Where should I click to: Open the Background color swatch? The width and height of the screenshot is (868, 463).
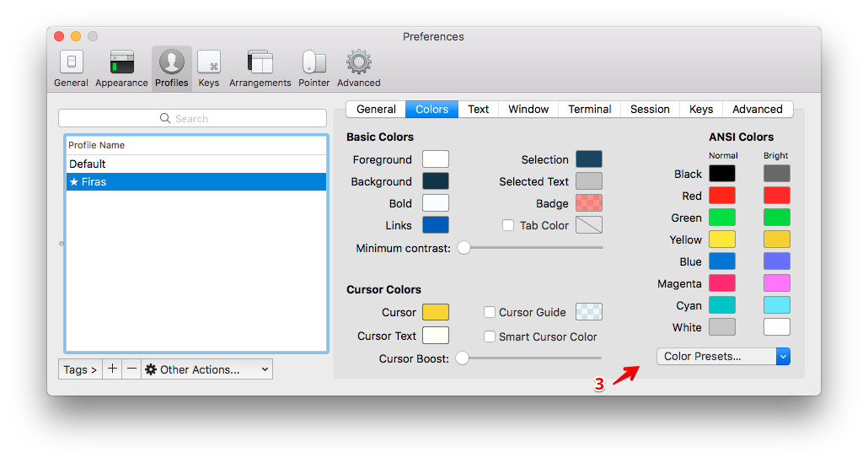click(x=436, y=181)
